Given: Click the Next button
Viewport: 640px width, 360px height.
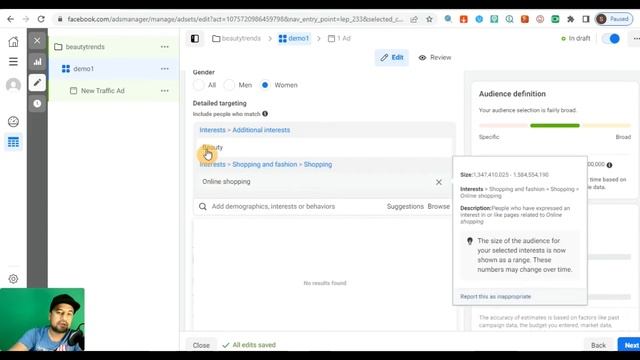Looking at the screenshot, I should (629, 345).
